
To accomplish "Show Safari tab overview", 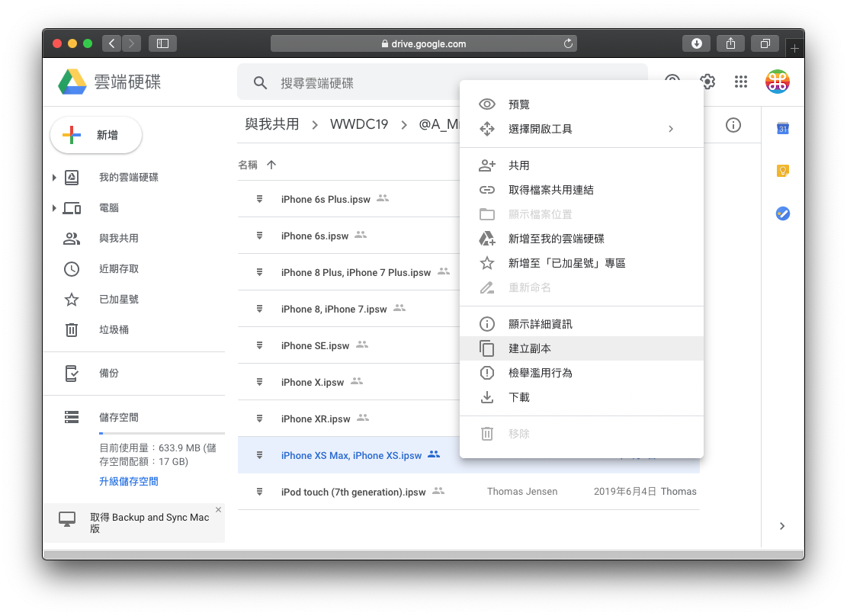I will pos(765,43).
